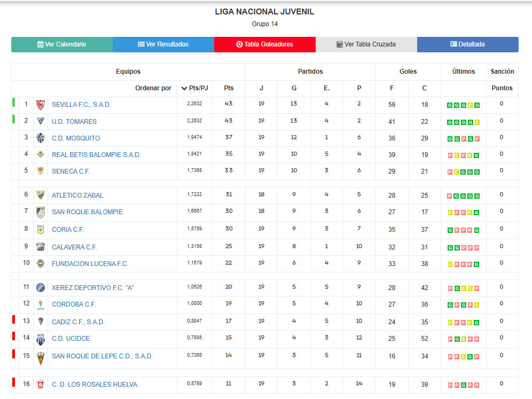Click the Últimos column header

tap(464, 72)
